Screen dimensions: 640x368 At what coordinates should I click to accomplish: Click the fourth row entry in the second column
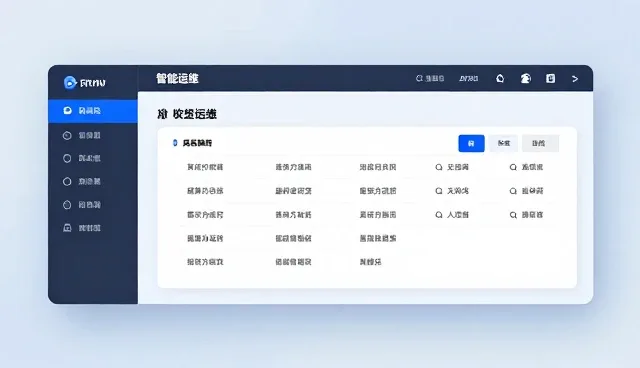click(293, 238)
